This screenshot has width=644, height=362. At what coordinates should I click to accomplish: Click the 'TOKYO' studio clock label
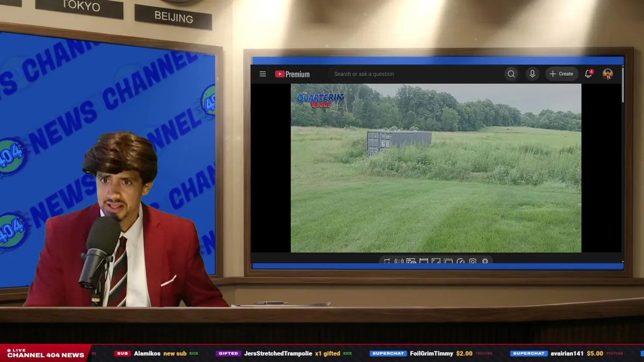[x=81, y=6]
